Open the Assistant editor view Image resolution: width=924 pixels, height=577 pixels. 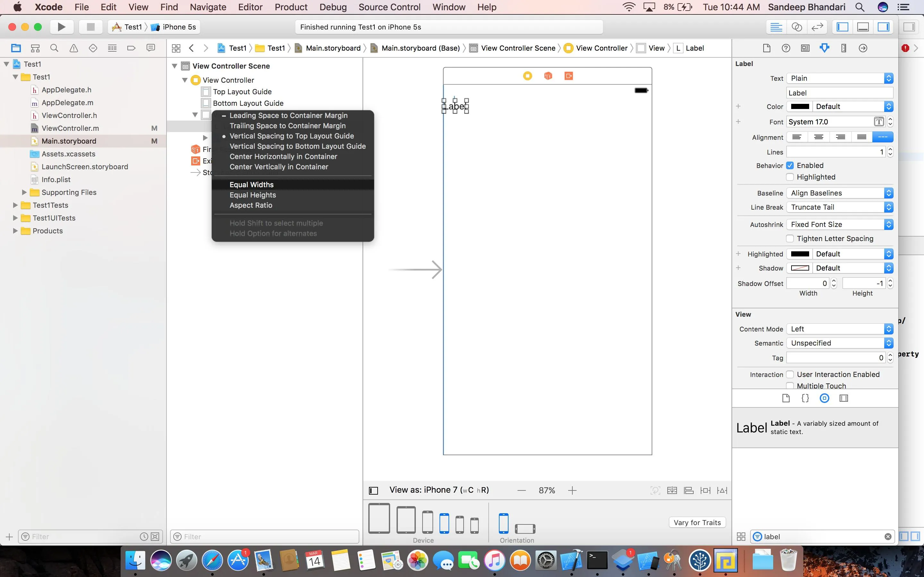click(797, 27)
